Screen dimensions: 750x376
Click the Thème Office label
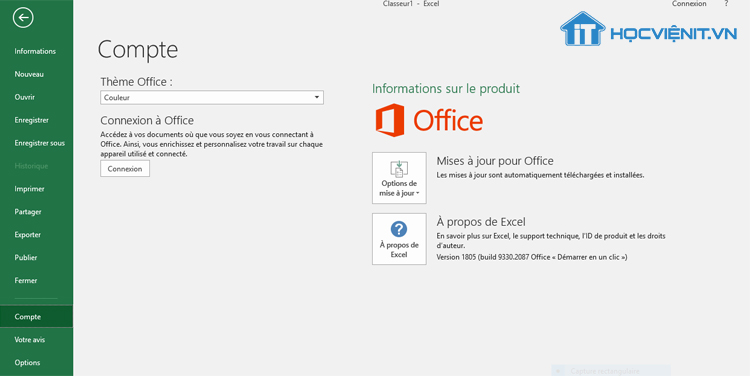tap(136, 82)
